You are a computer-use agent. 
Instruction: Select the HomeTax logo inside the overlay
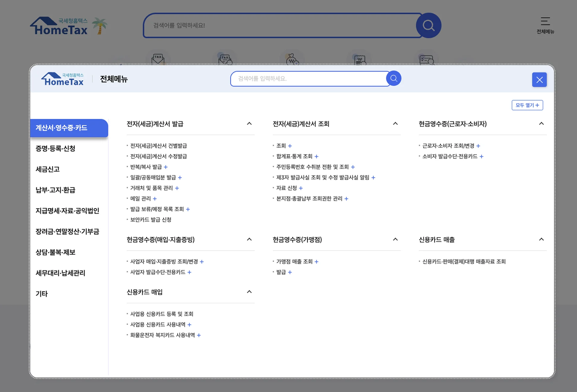tap(62, 79)
